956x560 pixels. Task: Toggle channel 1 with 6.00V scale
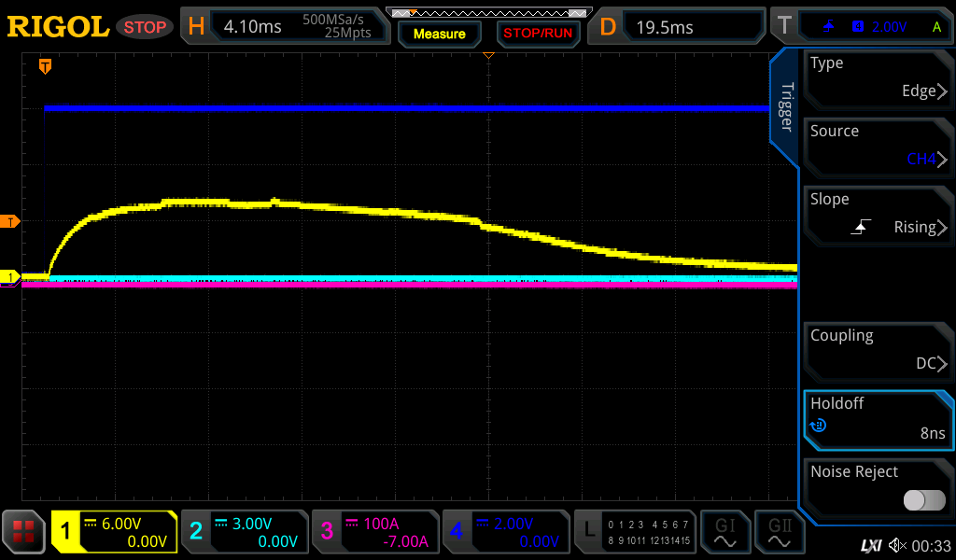114,532
